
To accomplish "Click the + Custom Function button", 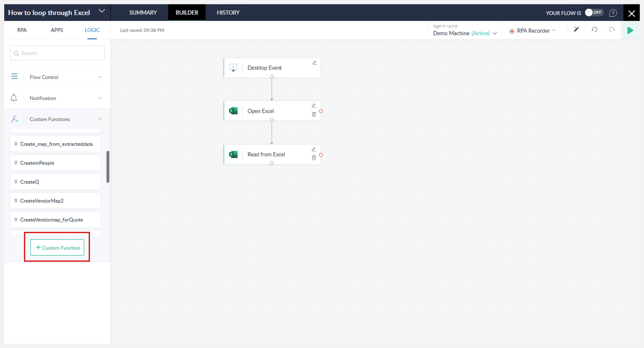I will coord(57,247).
